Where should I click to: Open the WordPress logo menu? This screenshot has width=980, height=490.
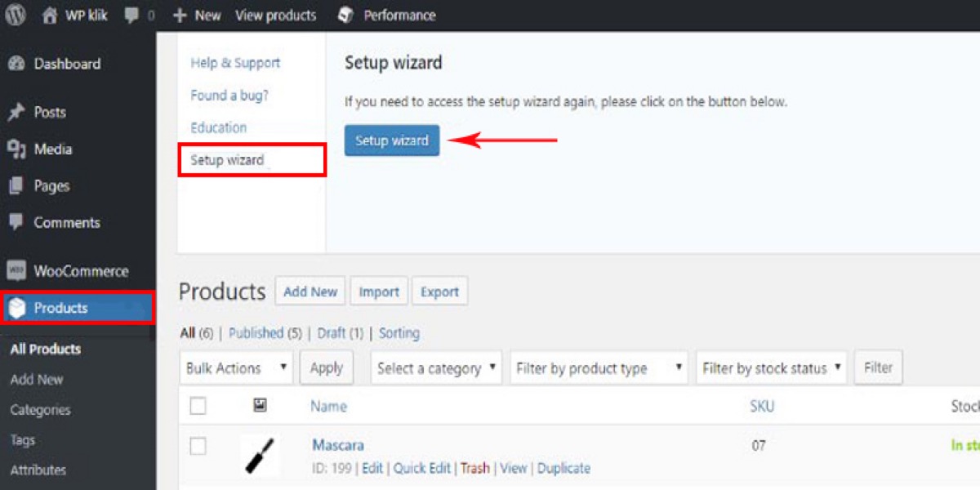coord(16,15)
